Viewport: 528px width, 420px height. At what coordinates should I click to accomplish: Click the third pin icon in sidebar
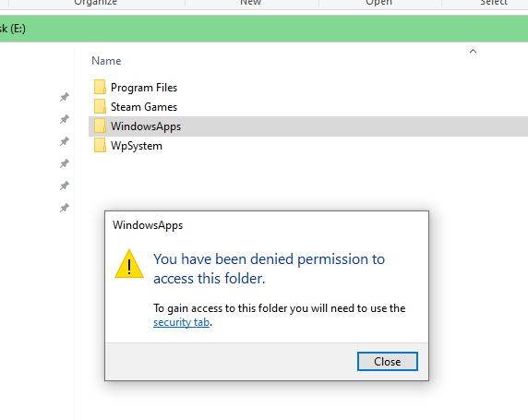65,141
